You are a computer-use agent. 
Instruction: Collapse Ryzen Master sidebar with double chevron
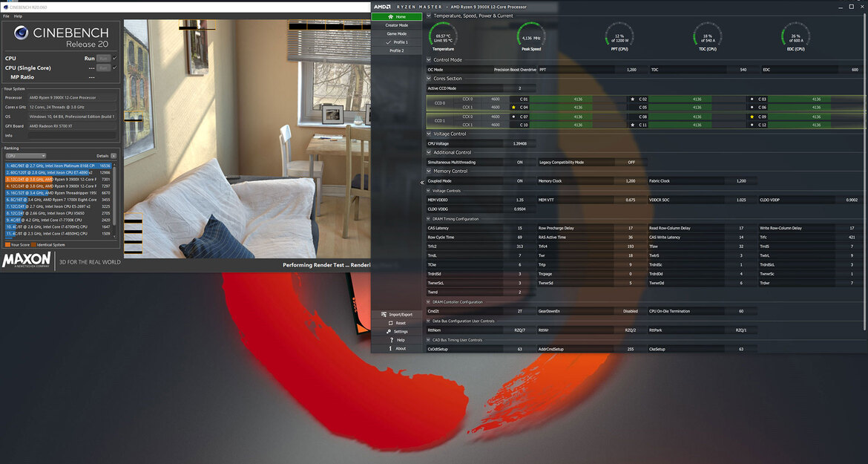(422, 182)
